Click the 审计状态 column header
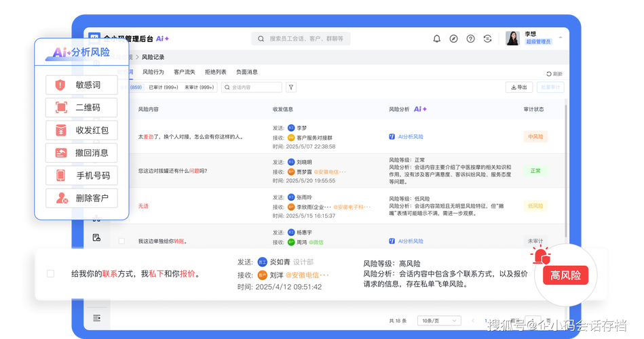Viewport: 644px width, 339px height. 533,109
